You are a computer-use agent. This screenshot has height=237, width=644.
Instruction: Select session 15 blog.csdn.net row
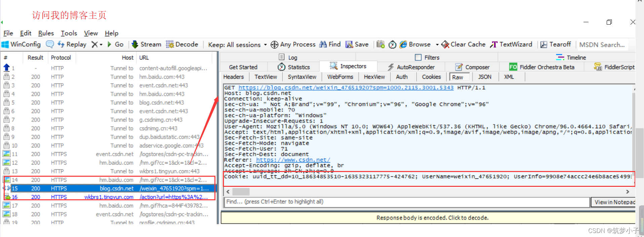click(x=109, y=189)
